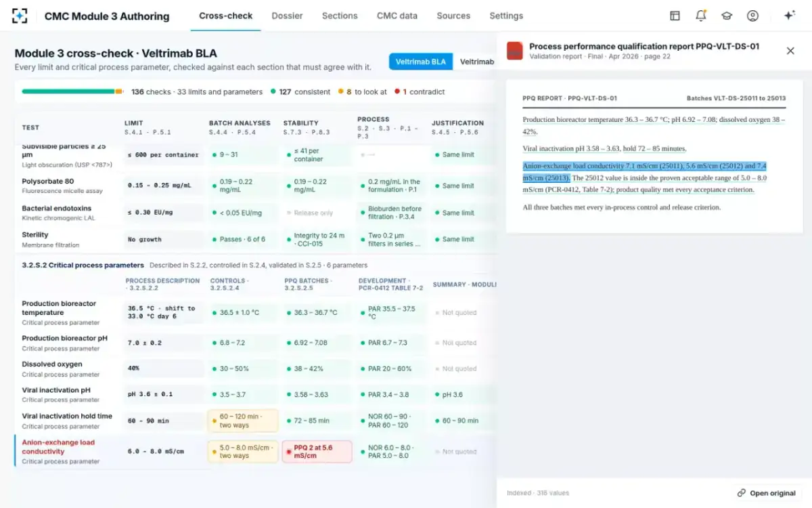Select the second Veltrimab segment button

476,62
